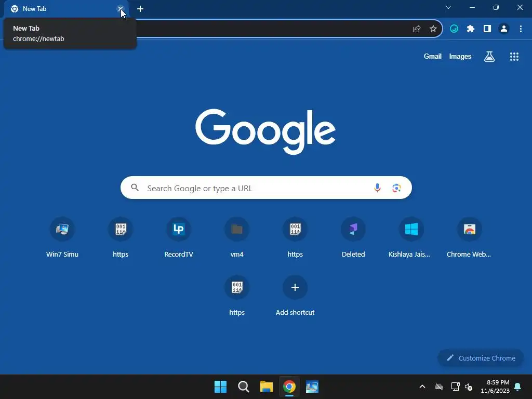532x399 pixels.
Task: Click the Chrome taskbar icon
Action: click(x=289, y=387)
